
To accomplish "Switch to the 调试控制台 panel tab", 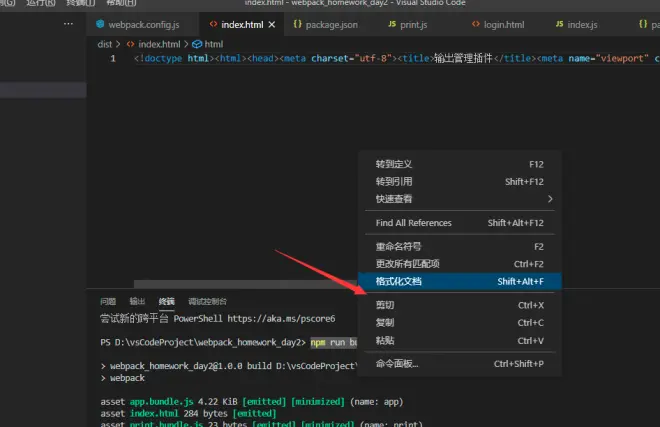I will point(208,302).
